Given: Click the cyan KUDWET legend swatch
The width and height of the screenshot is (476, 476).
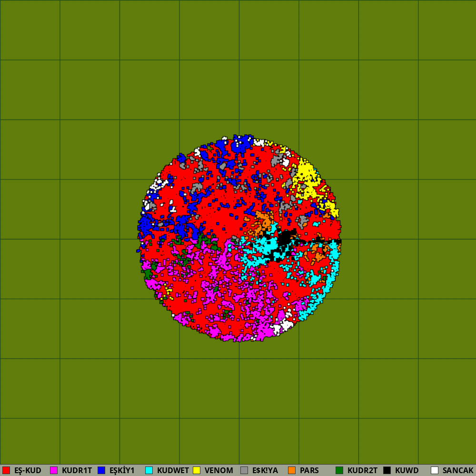Looking at the screenshot, I should [x=149, y=470].
